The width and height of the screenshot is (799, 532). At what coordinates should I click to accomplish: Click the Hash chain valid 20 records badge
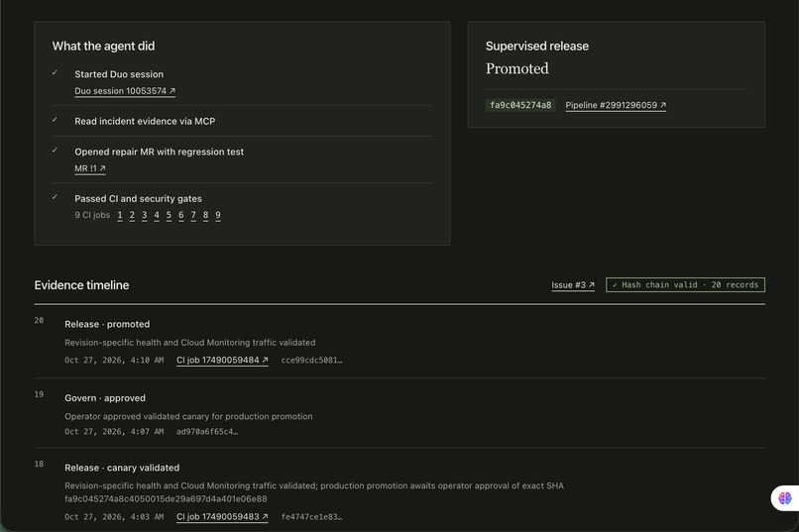pos(685,285)
